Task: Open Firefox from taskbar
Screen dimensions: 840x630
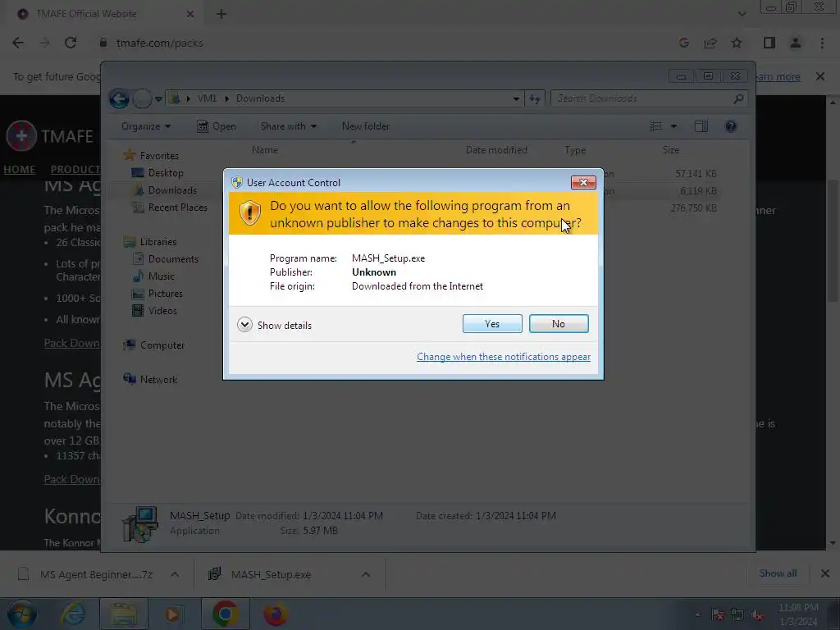Action: click(x=276, y=614)
